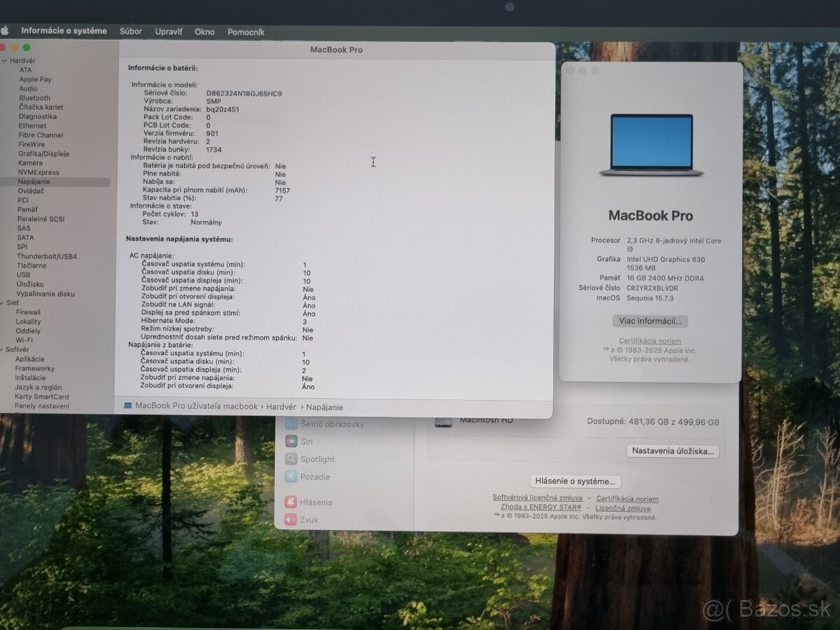
Task: Click the MacBook Pro icon in the path bar
Action: coord(129,406)
